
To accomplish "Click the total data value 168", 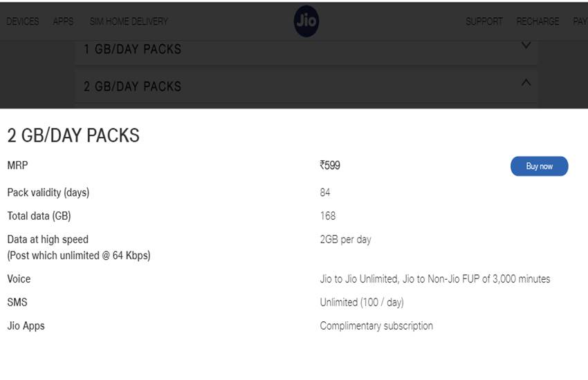I will pyautogui.click(x=328, y=216).
